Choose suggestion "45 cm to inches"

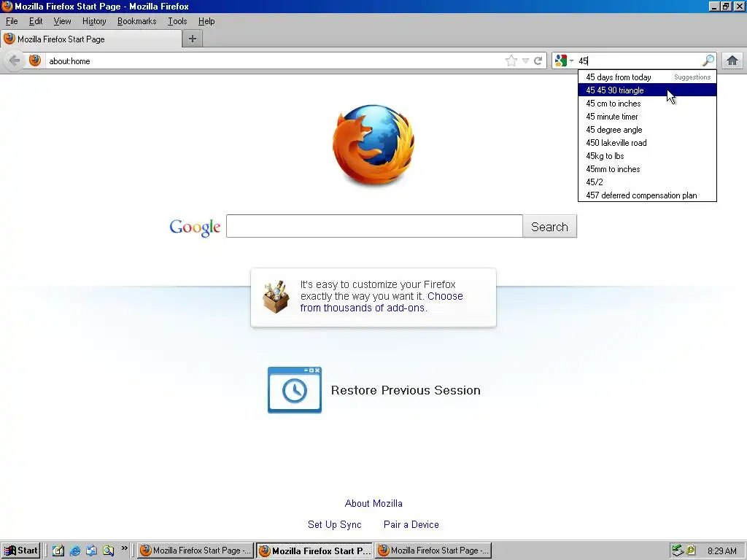pos(647,104)
